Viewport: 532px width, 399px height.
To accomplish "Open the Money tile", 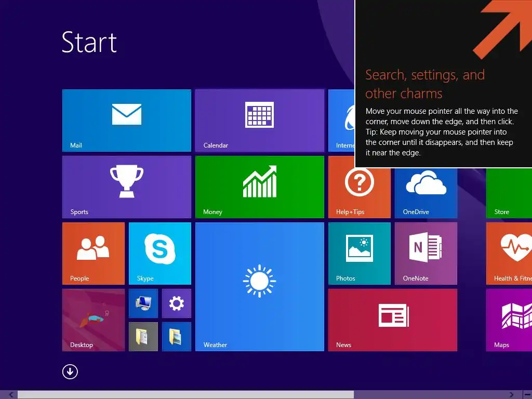I will coord(260,187).
